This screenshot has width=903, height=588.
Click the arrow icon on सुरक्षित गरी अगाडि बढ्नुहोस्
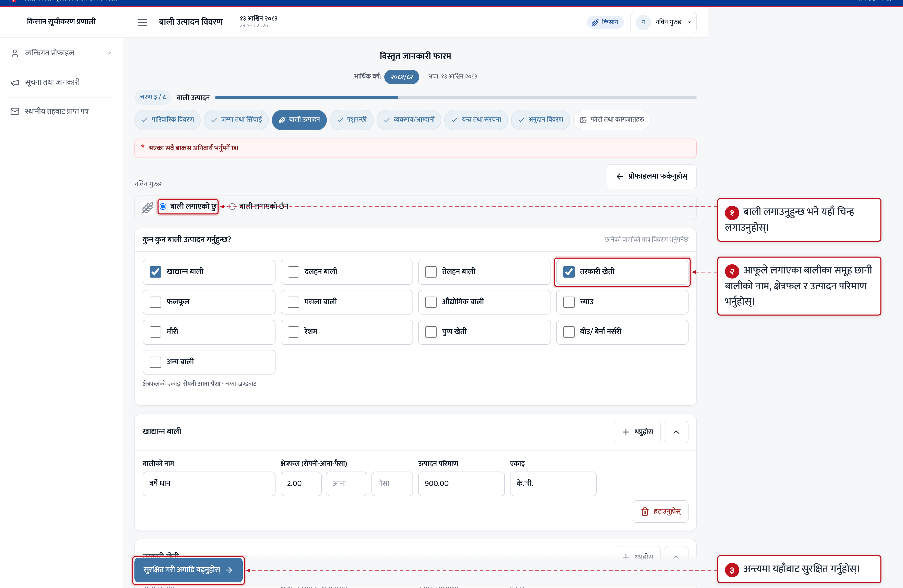229,570
